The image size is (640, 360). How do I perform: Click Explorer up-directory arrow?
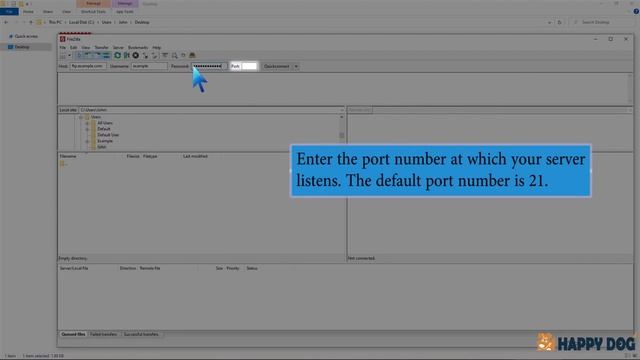pyautogui.click(x=31, y=22)
